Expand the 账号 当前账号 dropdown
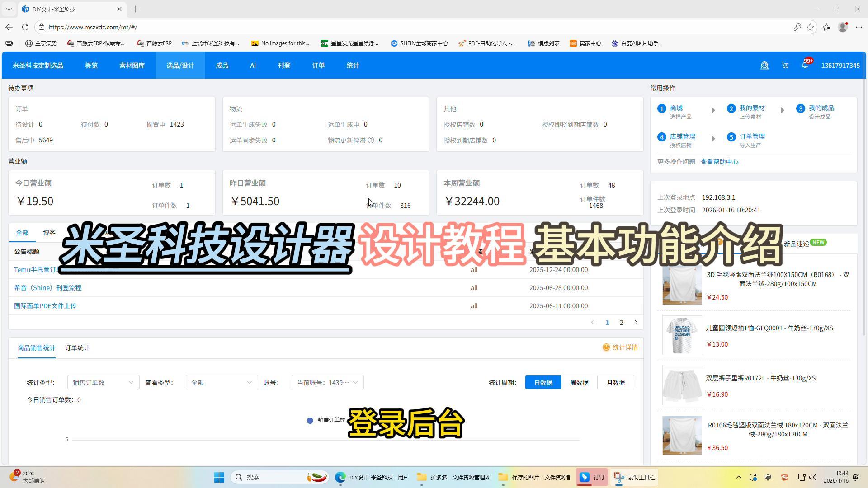Image resolution: width=868 pixels, height=488 pixels. pyautogui.click(x=327, y=383)
